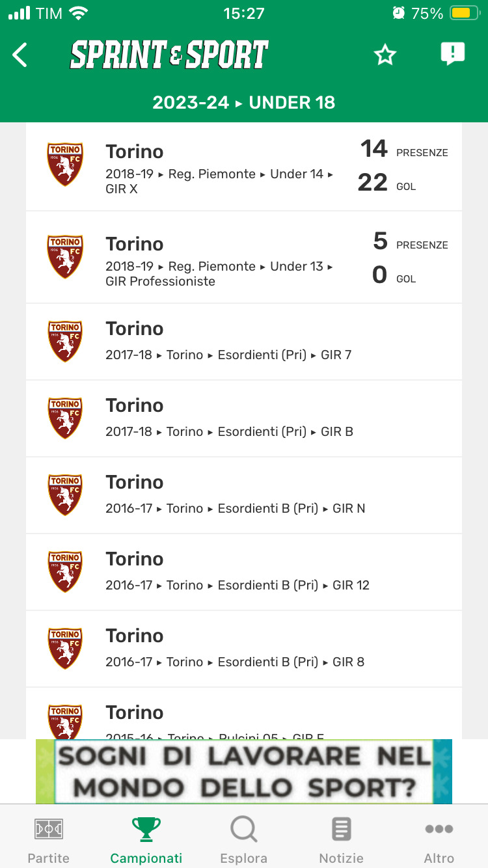Select the 2023-24 Under 18 breadcrumb
This screenshot has width=488, height=868.
(x=244, y=103)
